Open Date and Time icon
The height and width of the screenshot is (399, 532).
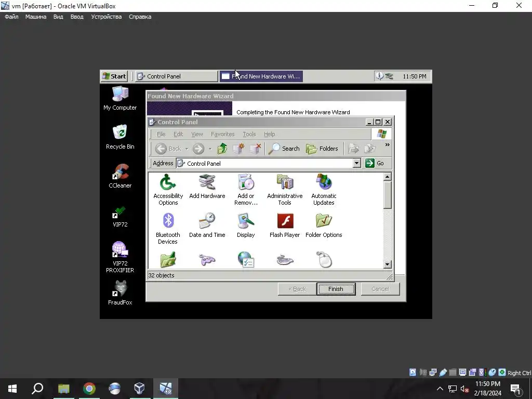(207, 225)
